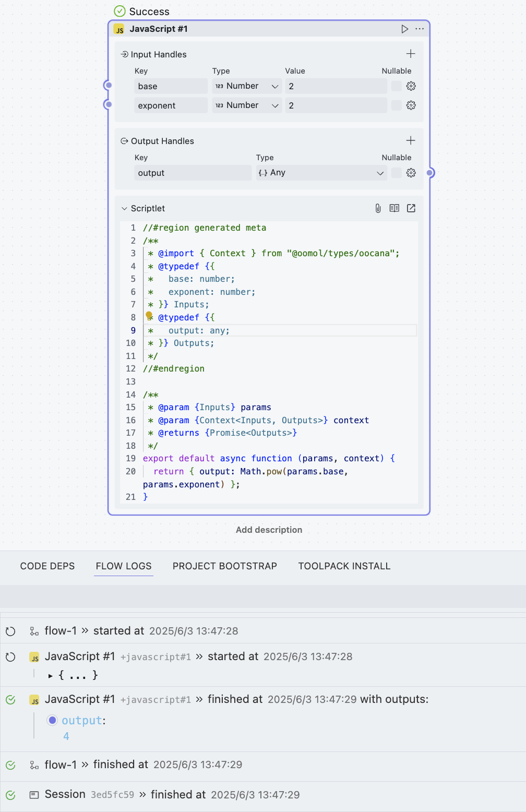
Task: Switch to the PROJECT BOOTSTRAP tab
Action: click(x=225, y=566)
